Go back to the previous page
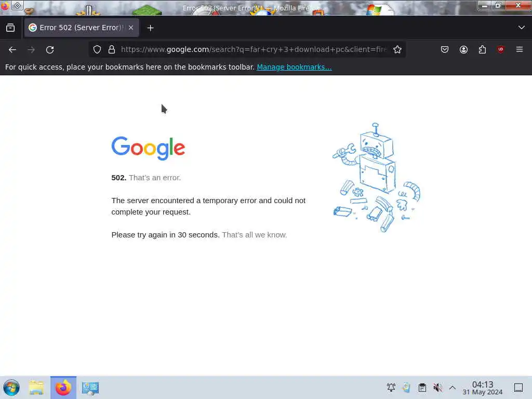This screenshot has height=399, width=532. click(12, 50)
